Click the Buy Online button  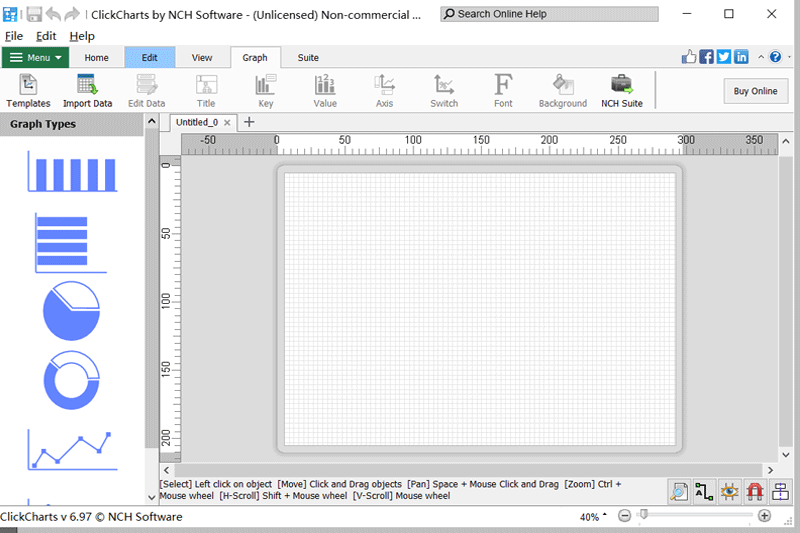(x=756, y=91)
